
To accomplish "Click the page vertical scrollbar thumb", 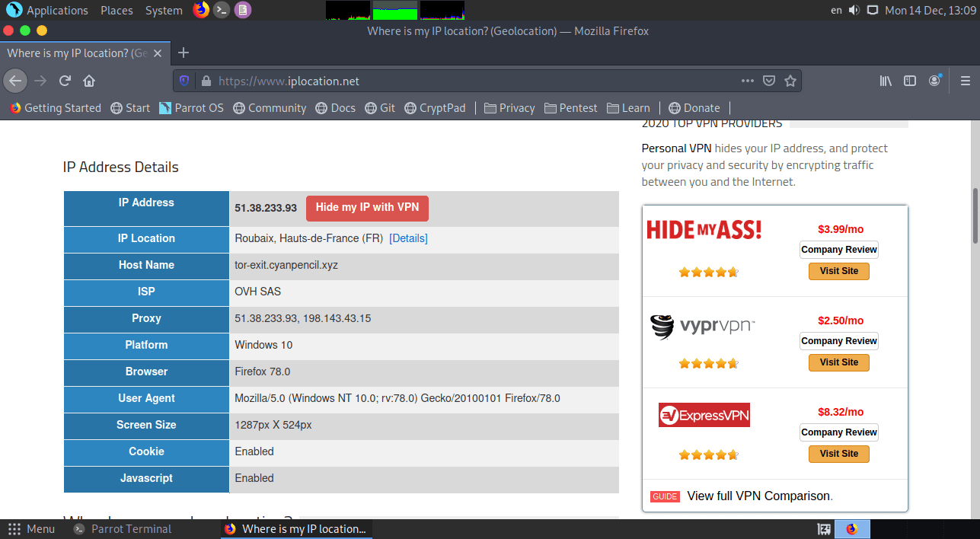I will [975, 215].
